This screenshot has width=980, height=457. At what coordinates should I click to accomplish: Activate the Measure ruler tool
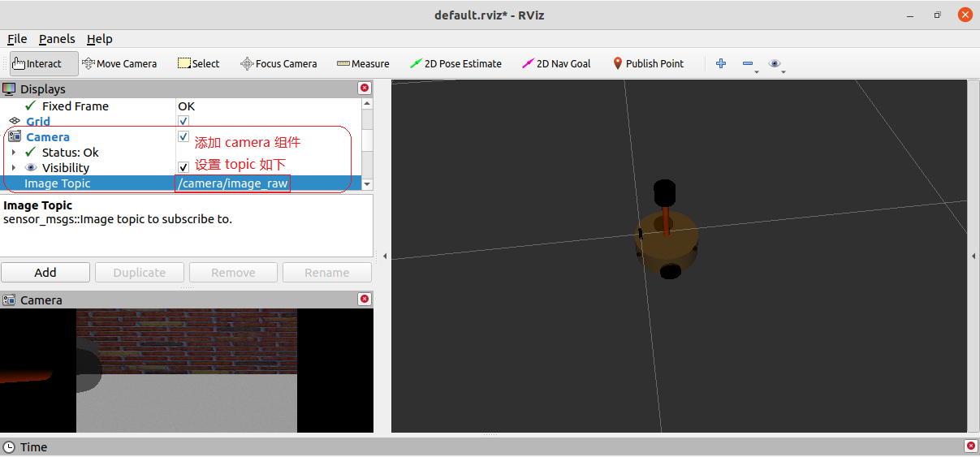(363, 63)
